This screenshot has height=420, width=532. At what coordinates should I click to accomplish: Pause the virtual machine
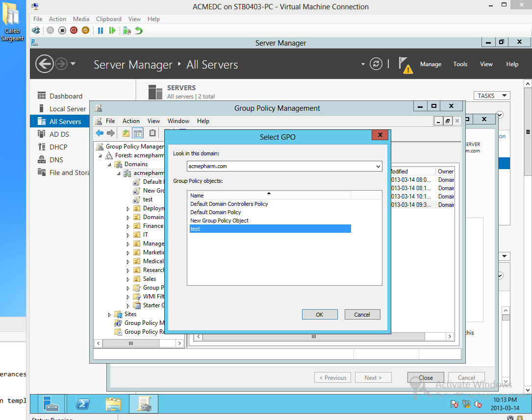click(101, 30)
